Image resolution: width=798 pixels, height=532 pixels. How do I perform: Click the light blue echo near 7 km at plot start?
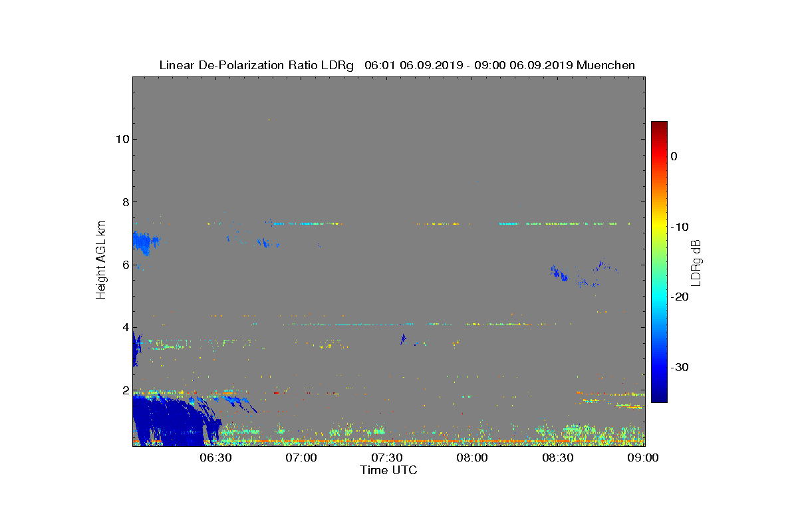145,242
